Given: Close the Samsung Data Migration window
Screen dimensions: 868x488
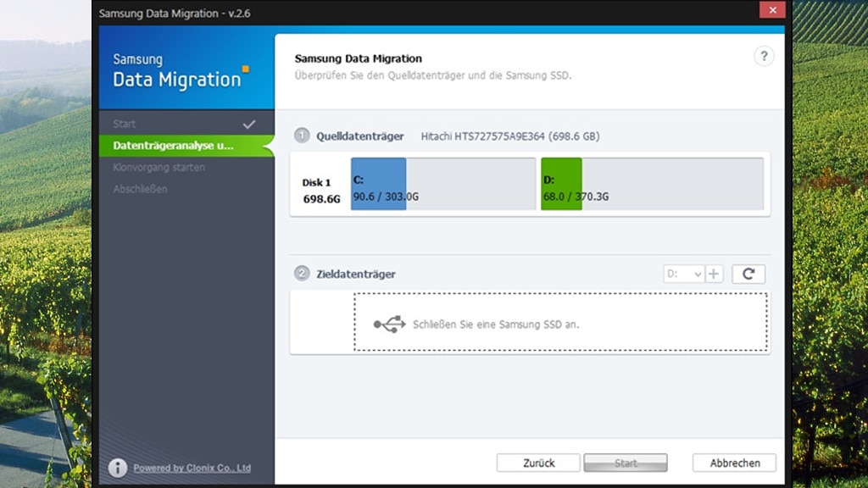Looking at the screenshot, I should pos(772,10).
